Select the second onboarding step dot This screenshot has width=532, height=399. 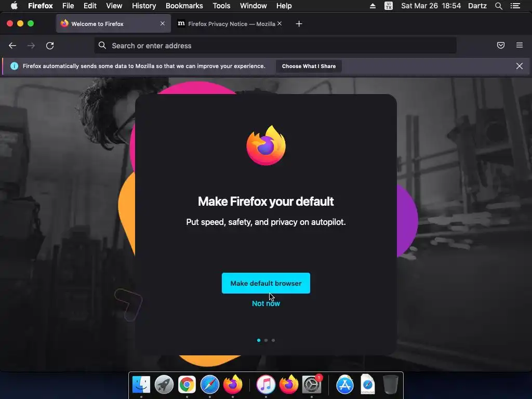266,340
